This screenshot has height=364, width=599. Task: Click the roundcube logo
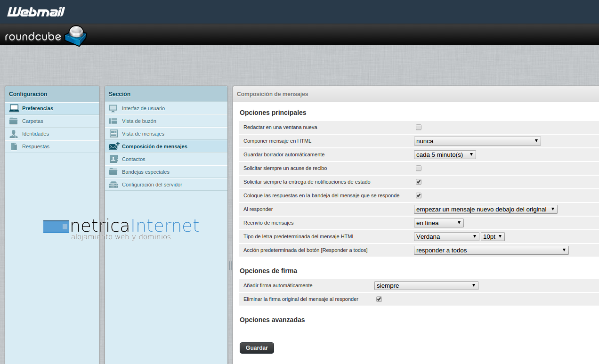pyautogui.click(x=46, y=36)
